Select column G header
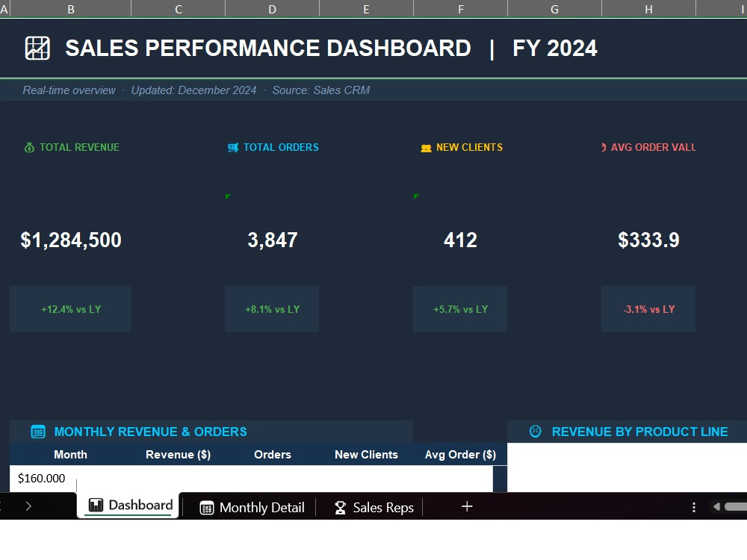This screenshot has height=560, width=747. click(x=554, y=9)
